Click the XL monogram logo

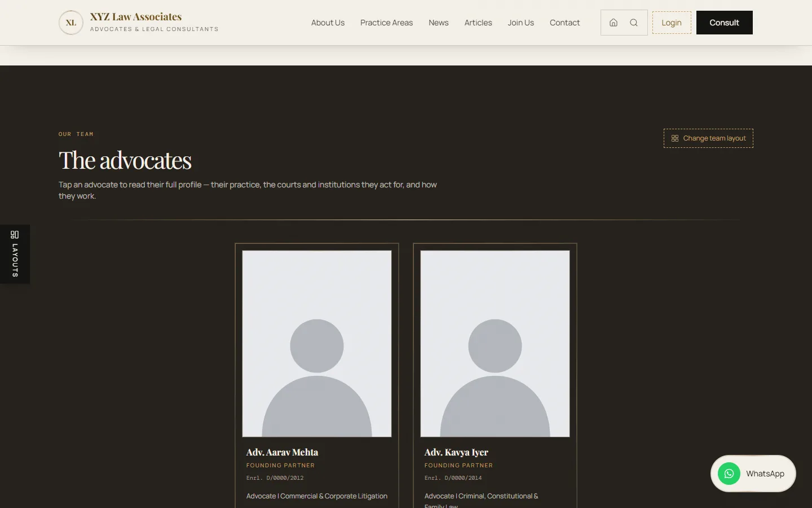(71, 23)
